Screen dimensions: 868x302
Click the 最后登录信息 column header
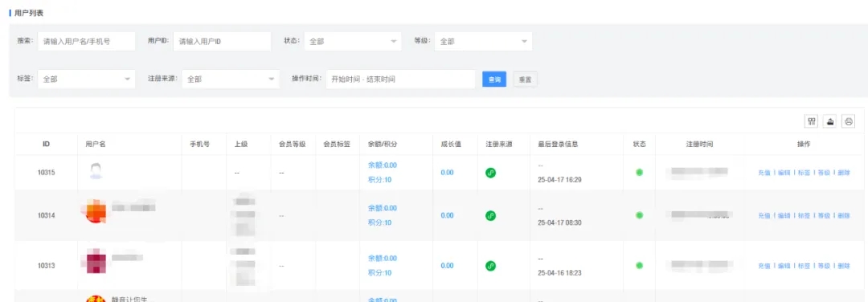558,144
